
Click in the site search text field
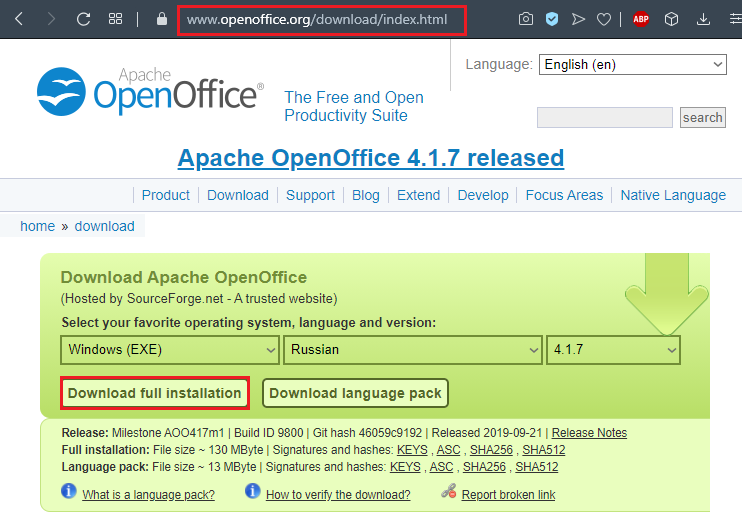[x=604, y=118]
